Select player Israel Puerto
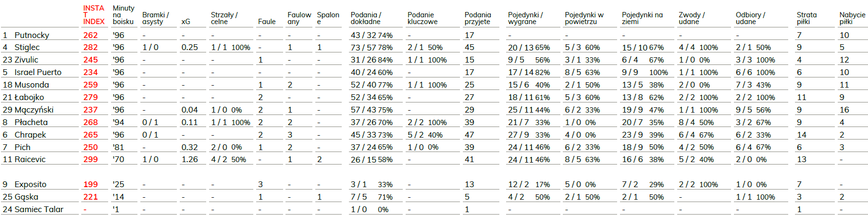This screenshot has width=868, height=216. click(x=38, y=72)
